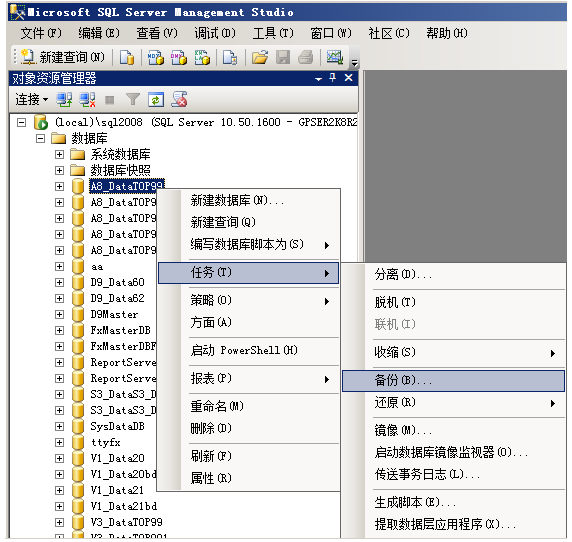Toggle the pin auto-hide on Object Explorer panel
This screenshot has width=572, height=542.
(x=332, y=77)
